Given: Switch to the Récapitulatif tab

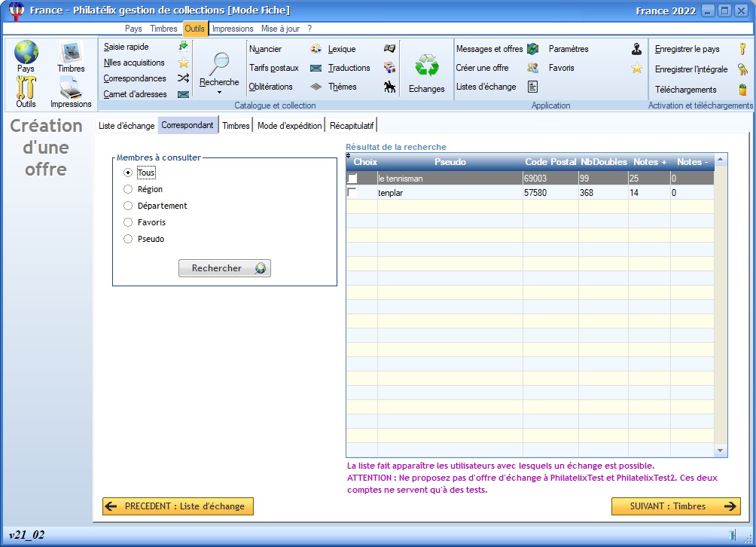Looking at the screenshot, I should point(352,125).
